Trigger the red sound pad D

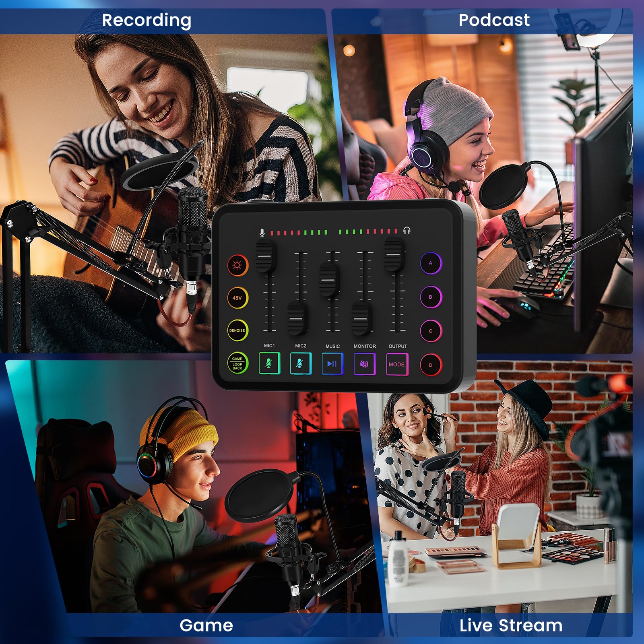(431, 365)
